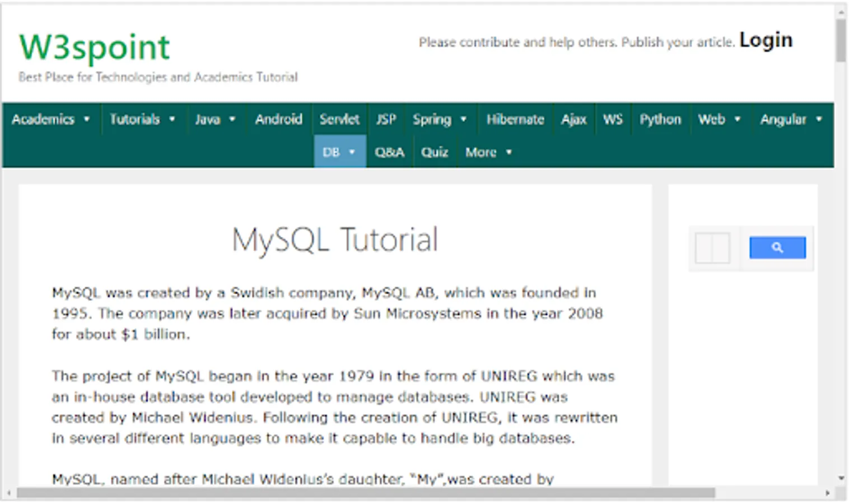Open the Angular menu item

pyautogui.click(x=783, y=119)
